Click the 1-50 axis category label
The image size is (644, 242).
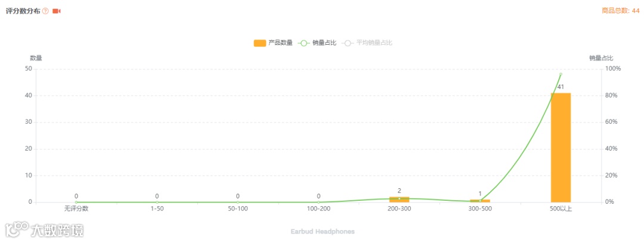(157, 209)
